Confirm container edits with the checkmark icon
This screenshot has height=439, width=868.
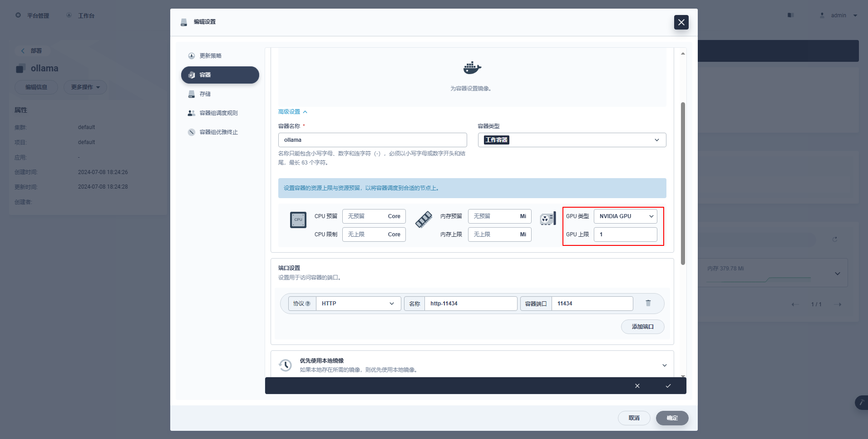tap(668, 386)
